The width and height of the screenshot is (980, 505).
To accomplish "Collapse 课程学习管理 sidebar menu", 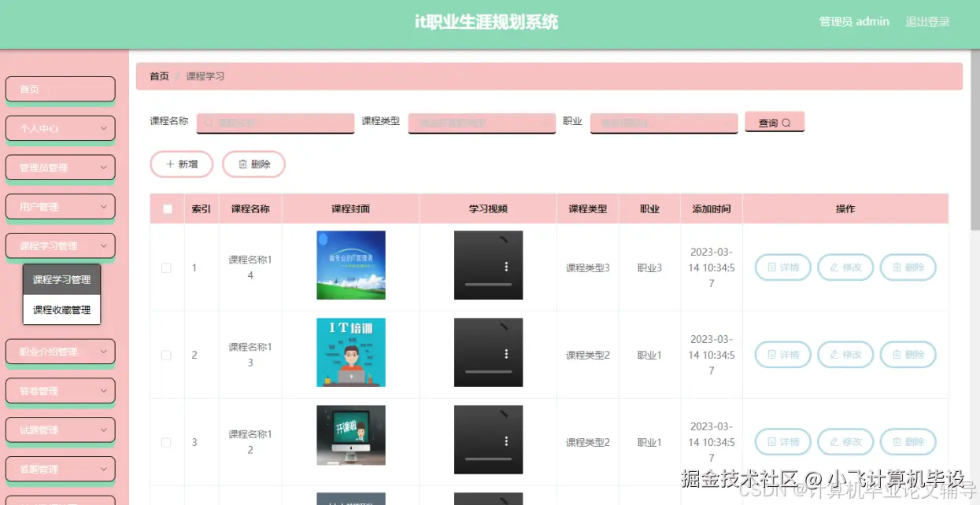I will point(61,246).
